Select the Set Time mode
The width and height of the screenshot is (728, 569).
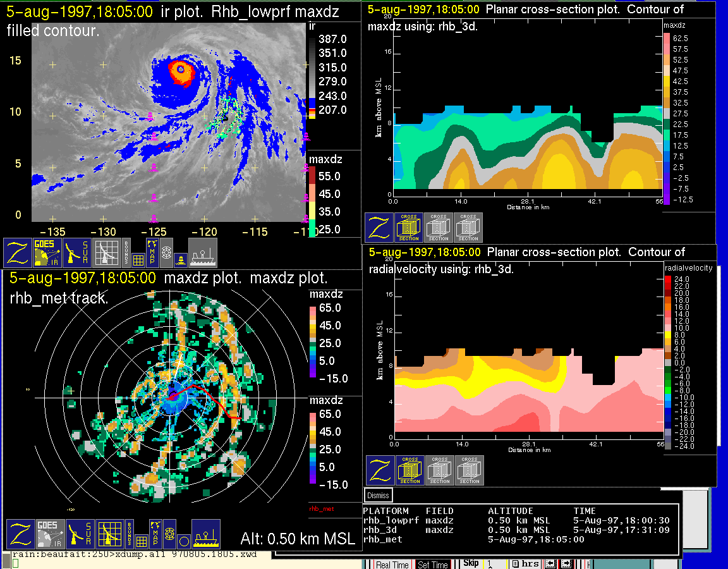(433, 565)
